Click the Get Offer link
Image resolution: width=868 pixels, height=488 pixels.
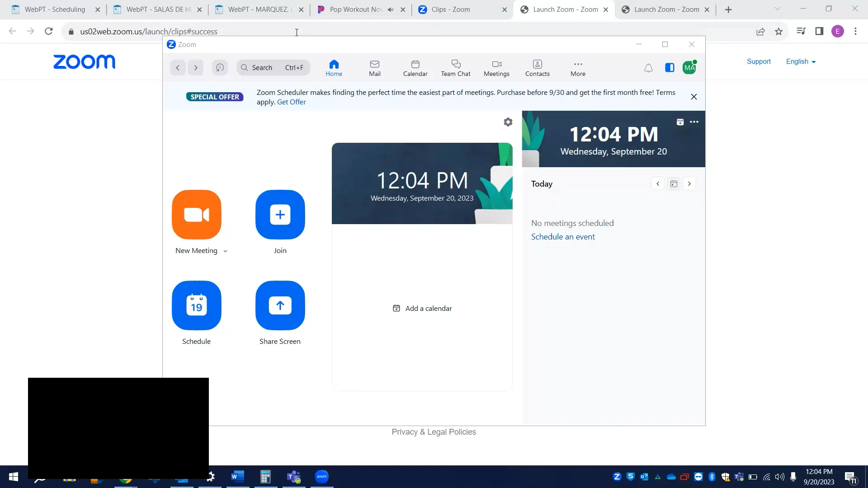click(291, 102)
